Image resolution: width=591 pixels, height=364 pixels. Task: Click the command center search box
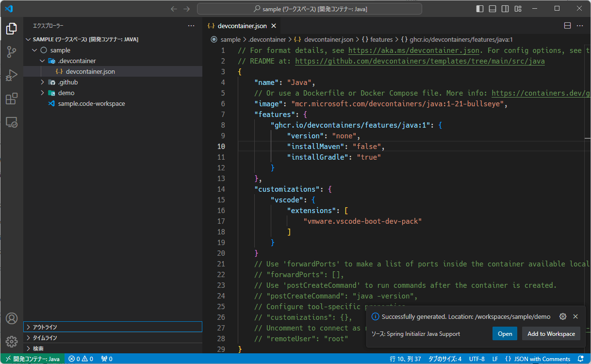coord(309,9)
